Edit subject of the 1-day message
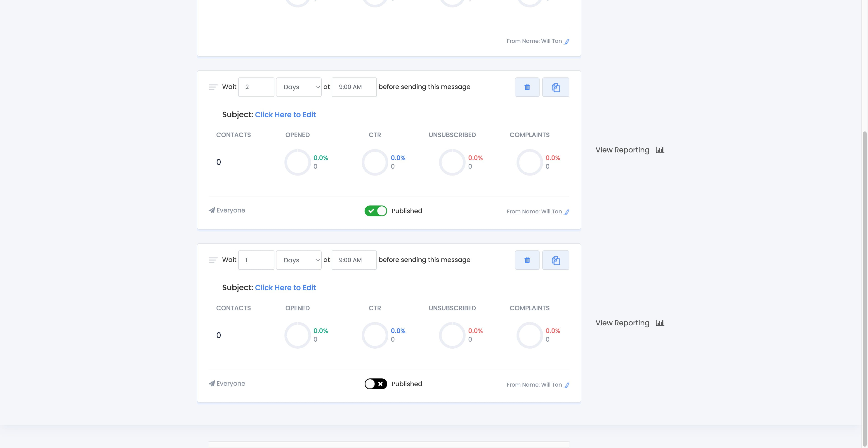The height and width of the screenshot is (448, 868). [x=285, y=288]
